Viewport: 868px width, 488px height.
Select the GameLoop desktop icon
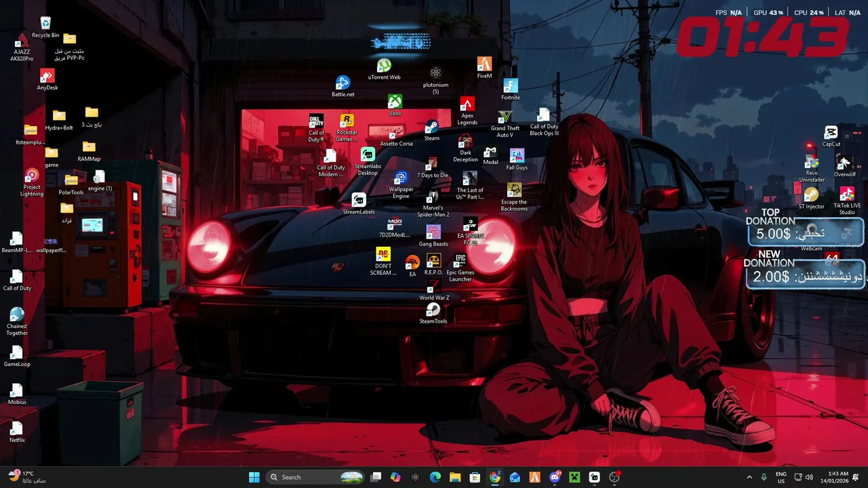[17, 357]
